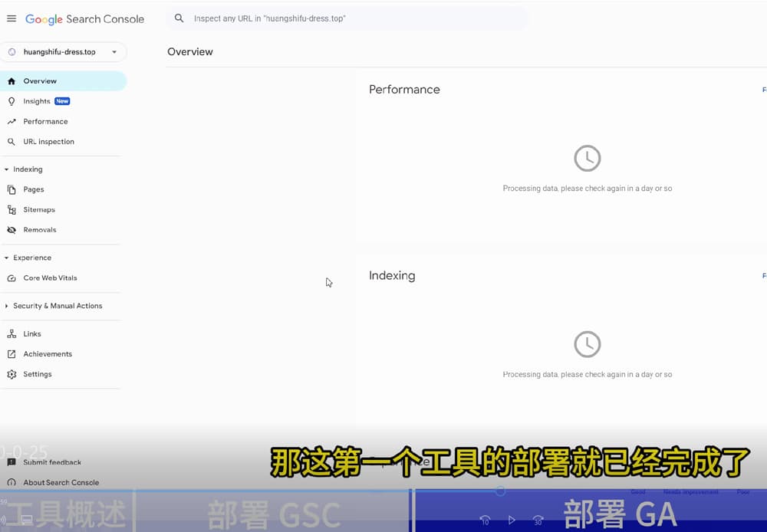Select the Overview home icon
This screenshot has height=532, width=767.
(x=12, y=81)
